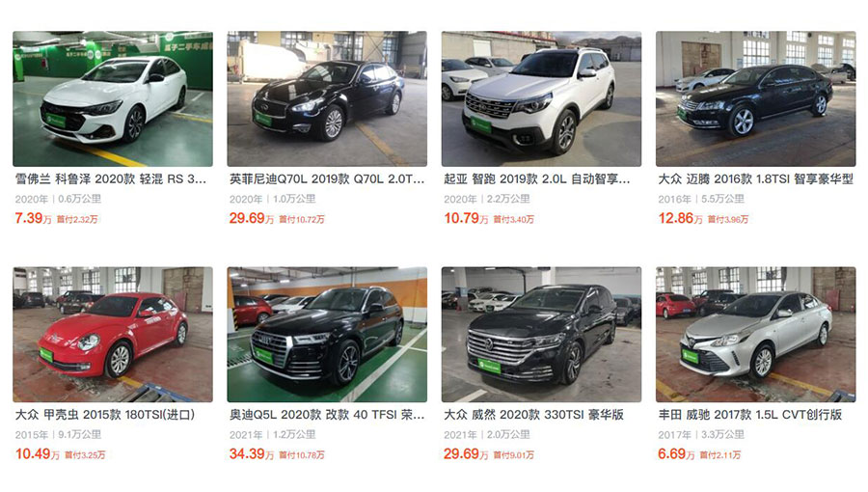Click the 丰田 威驰 2017款 title
The width and height of the screenshot is (868, 492).
click(750, 415)
